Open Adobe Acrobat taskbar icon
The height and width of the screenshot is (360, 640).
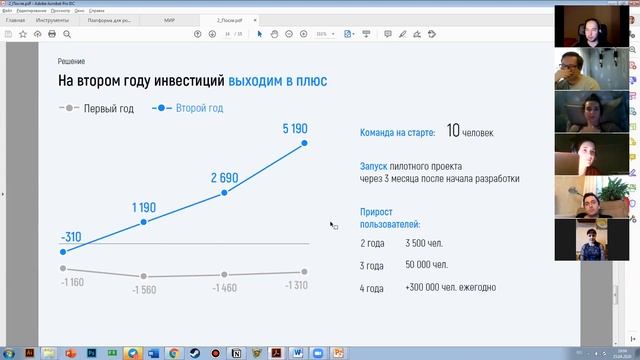tap(277, 353)
